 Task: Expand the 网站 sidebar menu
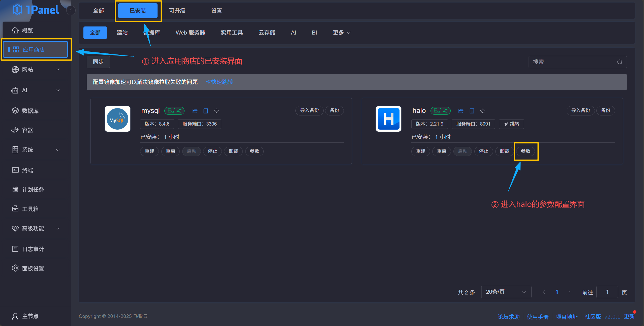click(x=27, y=69)
